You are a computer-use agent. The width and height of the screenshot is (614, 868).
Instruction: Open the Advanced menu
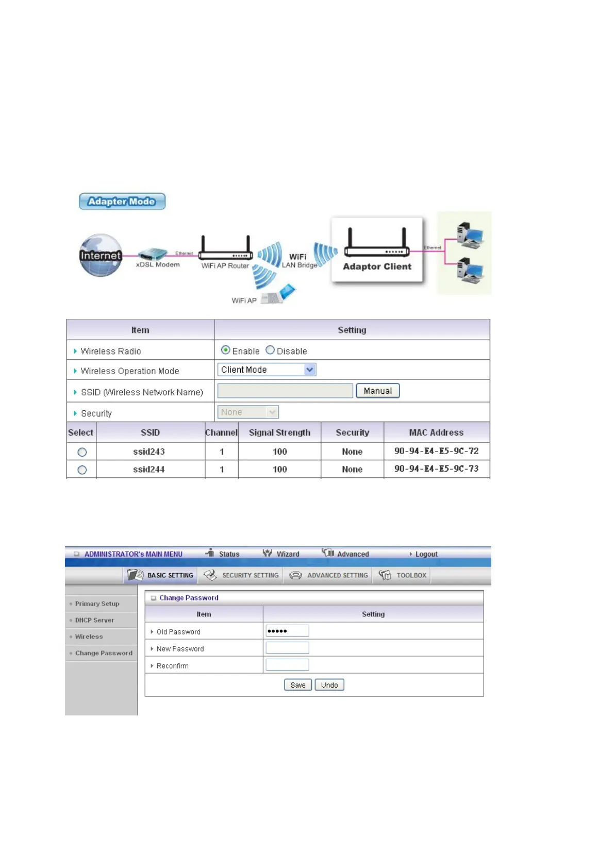(353, 554)
